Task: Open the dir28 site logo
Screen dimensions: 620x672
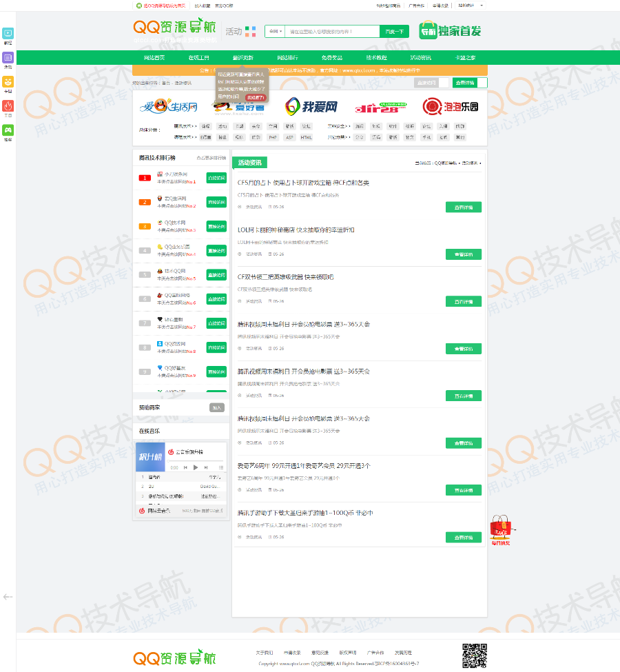Action: click(381, 107)
